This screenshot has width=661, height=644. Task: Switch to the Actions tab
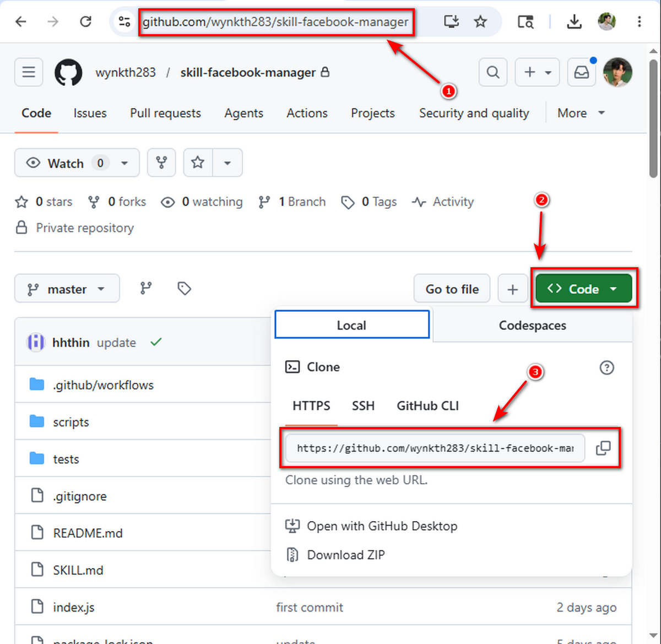tap(307, 113)
